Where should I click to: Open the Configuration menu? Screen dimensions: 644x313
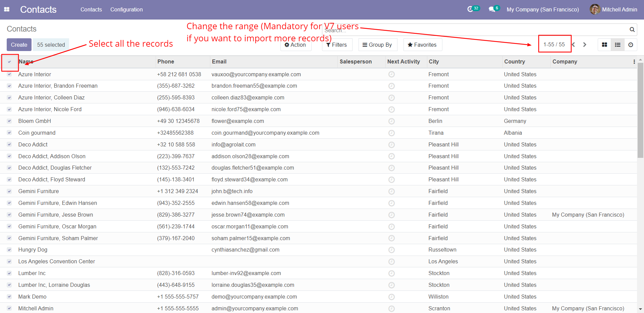[126, 9]
